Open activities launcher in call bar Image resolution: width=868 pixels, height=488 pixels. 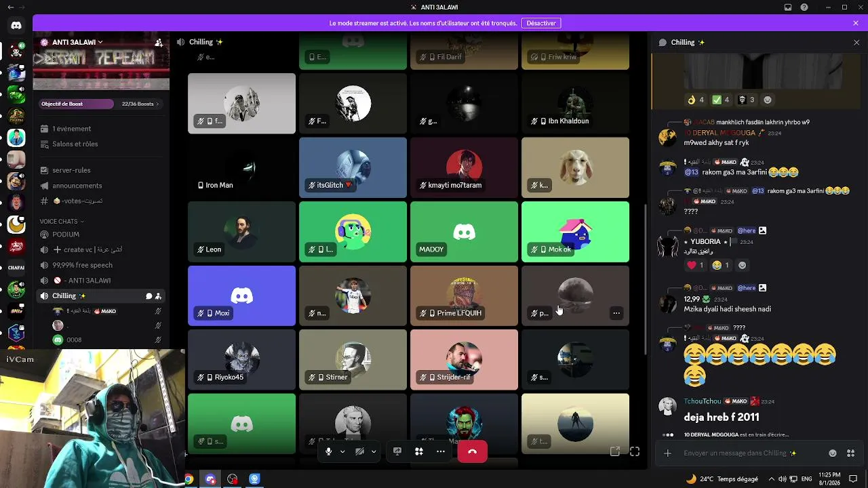[x=419, y=451]
